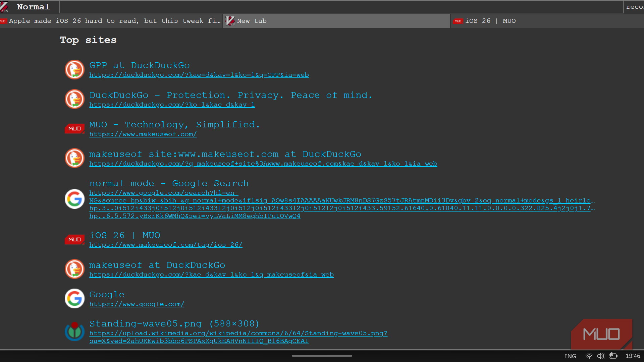The image size is (644, 362).
Task: Open the volume speaker tray icon
Action: [601, 356]
